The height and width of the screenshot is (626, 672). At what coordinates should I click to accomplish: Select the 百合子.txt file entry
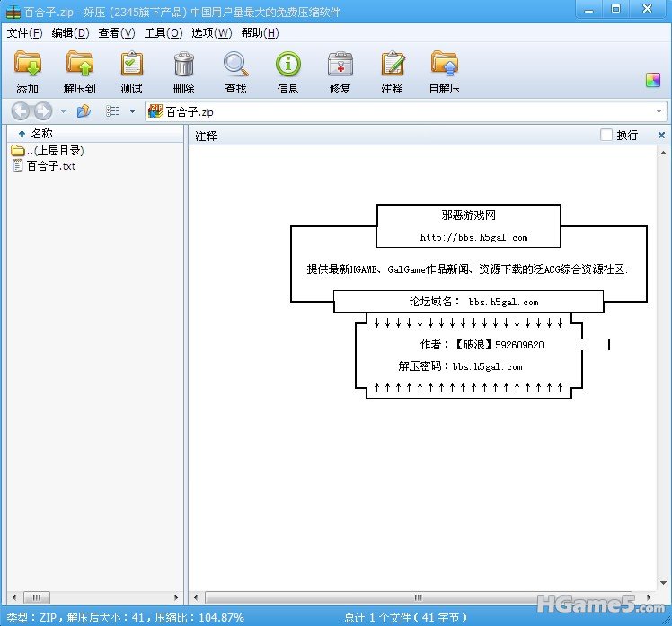click(x=50, y=165)
